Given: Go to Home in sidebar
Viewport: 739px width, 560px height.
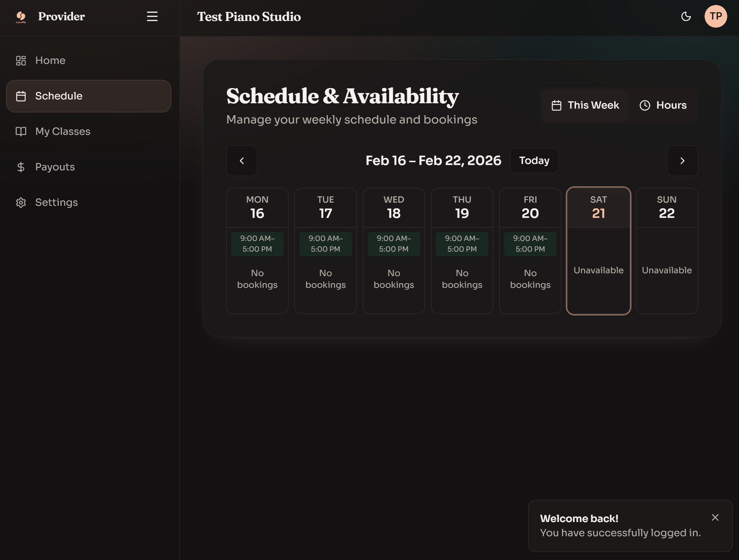Looking at the screenshot, I should click(50, 60).
